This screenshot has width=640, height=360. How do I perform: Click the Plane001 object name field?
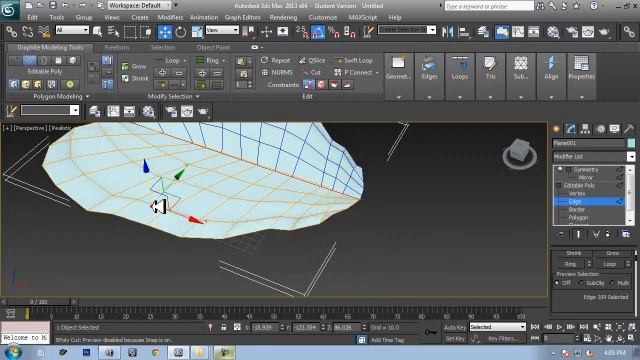pos(589,143)
